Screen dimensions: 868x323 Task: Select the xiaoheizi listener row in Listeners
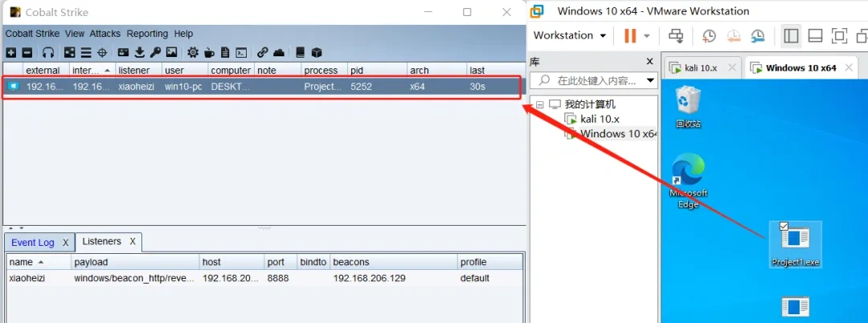coord(264,278)
